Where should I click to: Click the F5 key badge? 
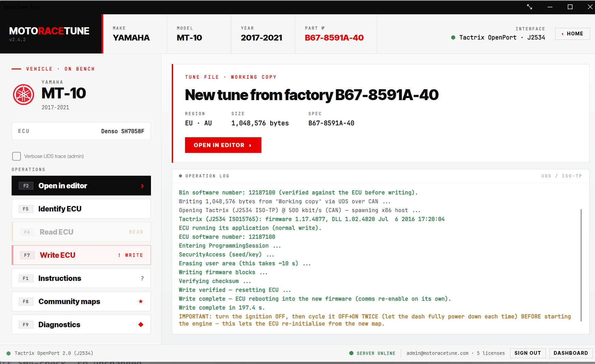pyautogui.click(x=26, y=209)
